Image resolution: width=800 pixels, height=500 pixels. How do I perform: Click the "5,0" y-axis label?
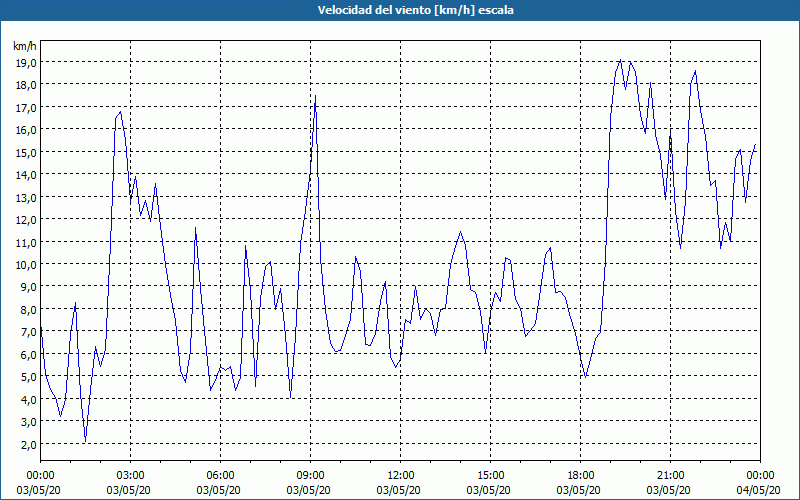28,377
